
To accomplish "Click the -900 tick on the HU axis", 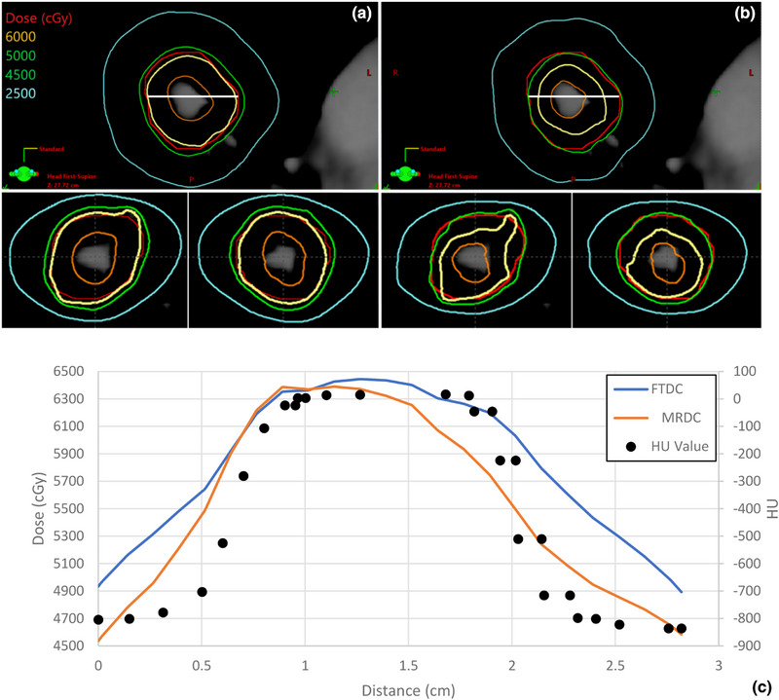I will click(x=747, y=645).
